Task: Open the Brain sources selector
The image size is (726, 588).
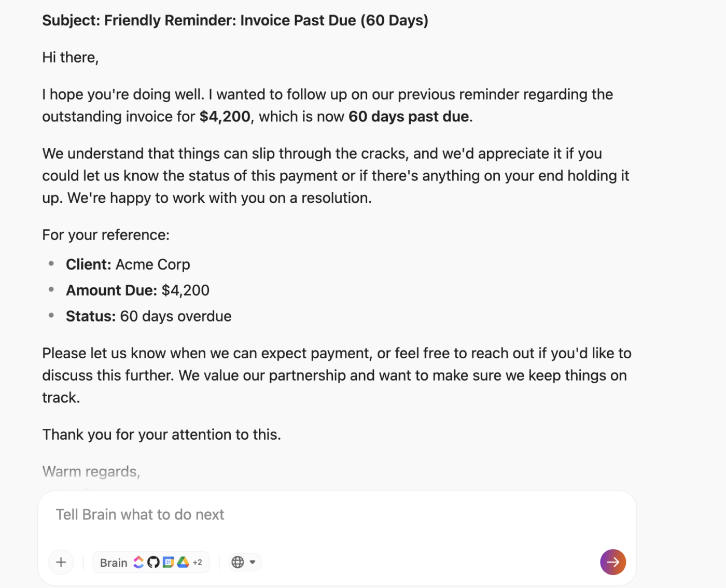Action: coord(114,563)
